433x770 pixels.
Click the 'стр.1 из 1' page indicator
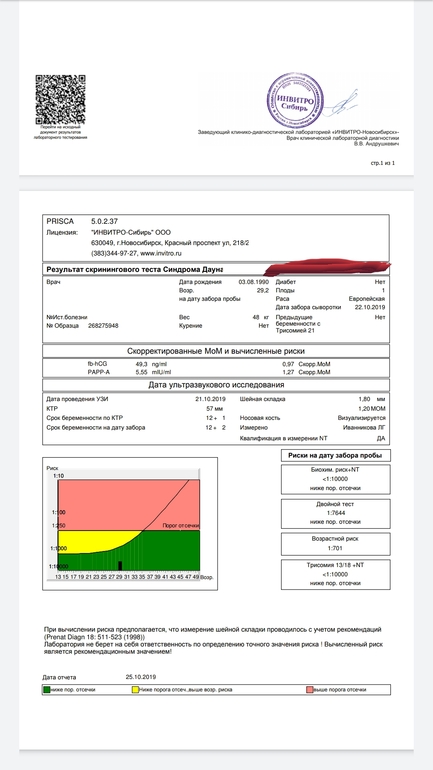point(383,163)
